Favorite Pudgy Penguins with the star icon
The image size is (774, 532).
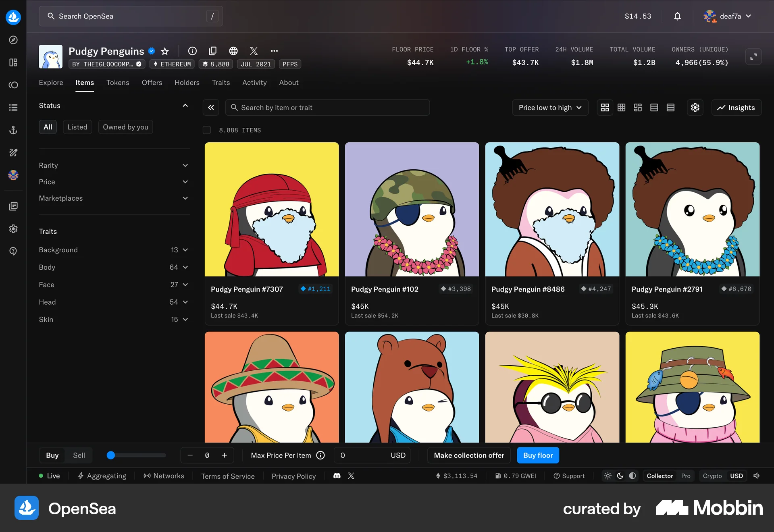coord(165,51)
